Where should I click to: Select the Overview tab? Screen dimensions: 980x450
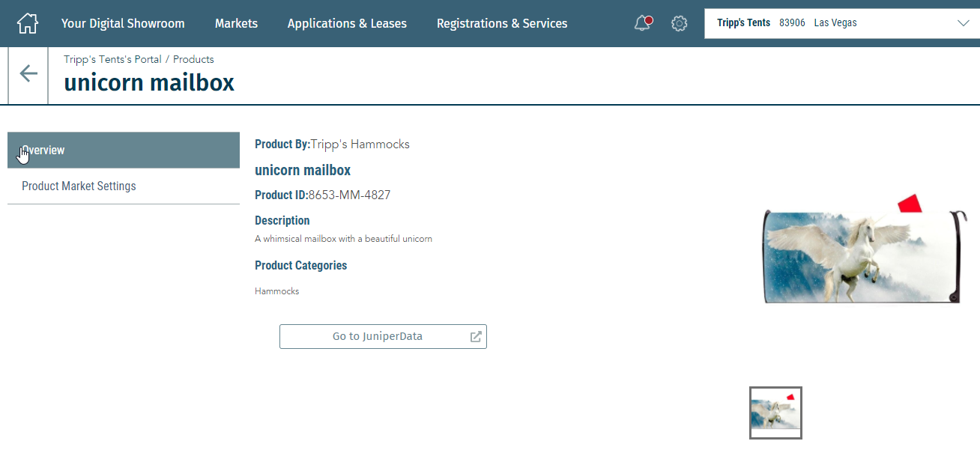click(x=124, y=150)
